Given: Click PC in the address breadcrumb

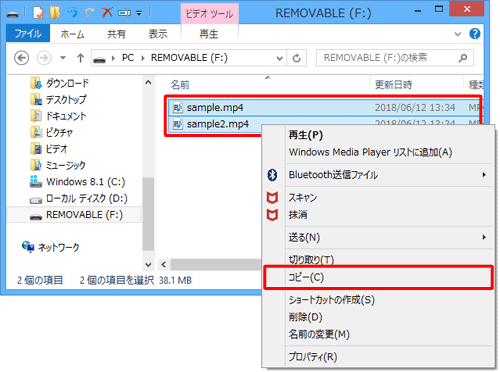Looking at the screenshot, I should 128,58.
